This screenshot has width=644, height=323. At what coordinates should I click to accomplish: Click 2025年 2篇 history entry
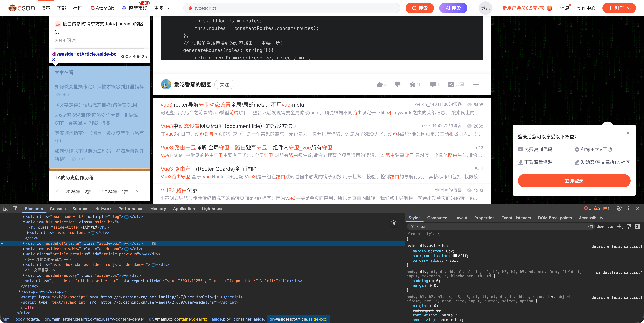(x=78, y=192)
